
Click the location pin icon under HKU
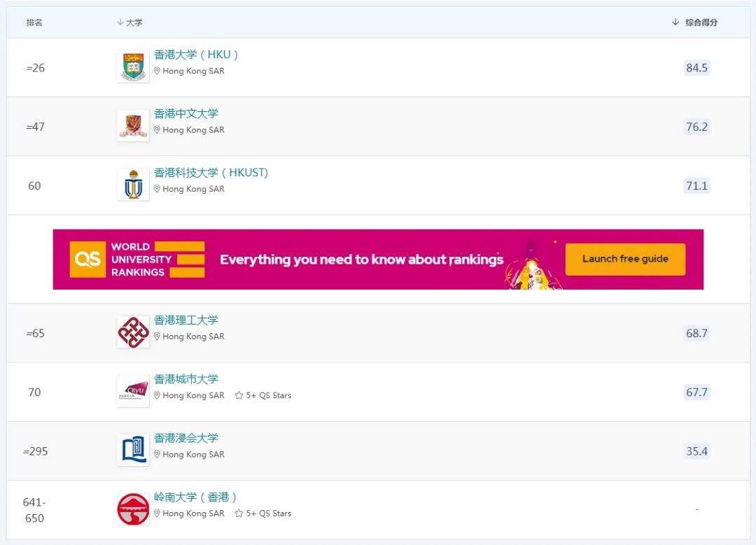pos(157,71)
